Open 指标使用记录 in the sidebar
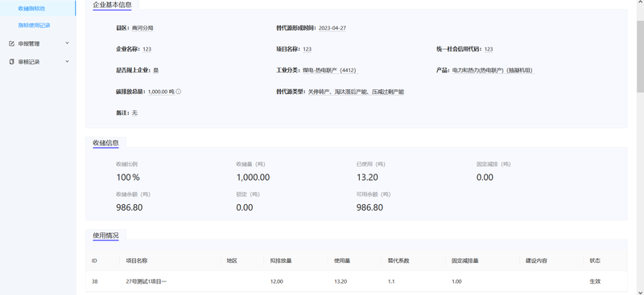644x295 pixels. point(34,26)
